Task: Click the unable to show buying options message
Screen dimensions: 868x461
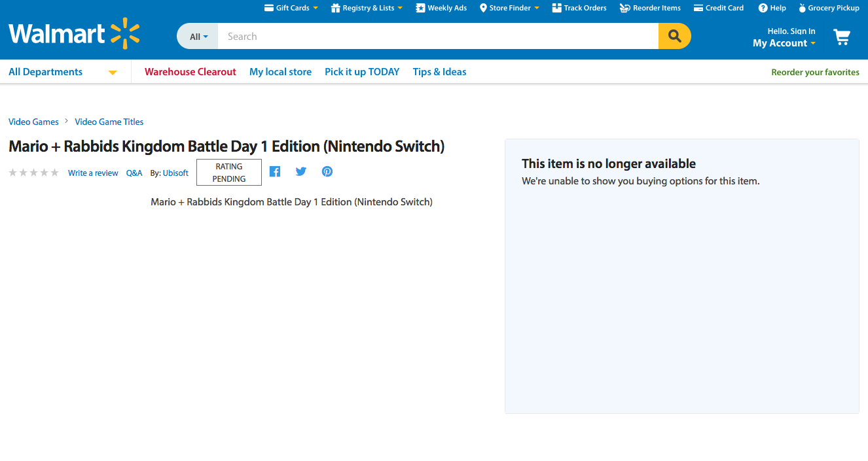Action: [641, 181]
